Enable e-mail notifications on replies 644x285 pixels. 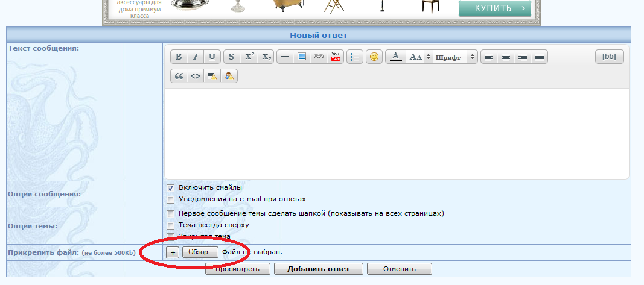pos(171,199)
